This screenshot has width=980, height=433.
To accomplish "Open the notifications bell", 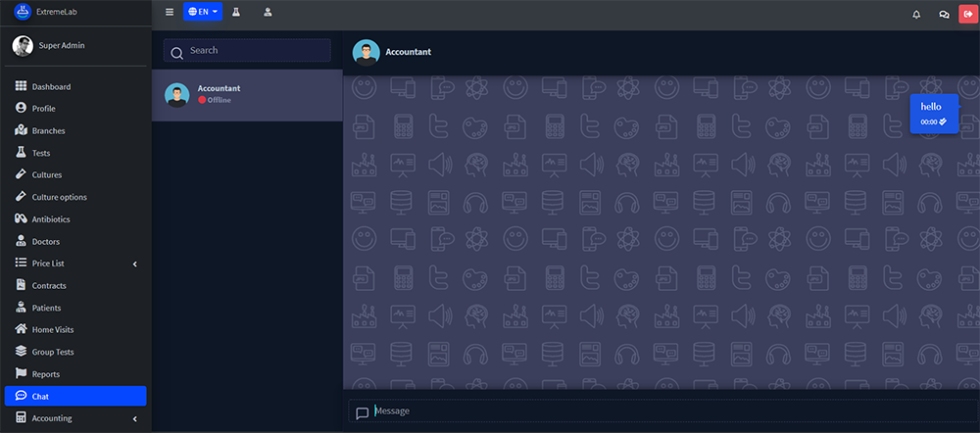I will pos(916,14).
